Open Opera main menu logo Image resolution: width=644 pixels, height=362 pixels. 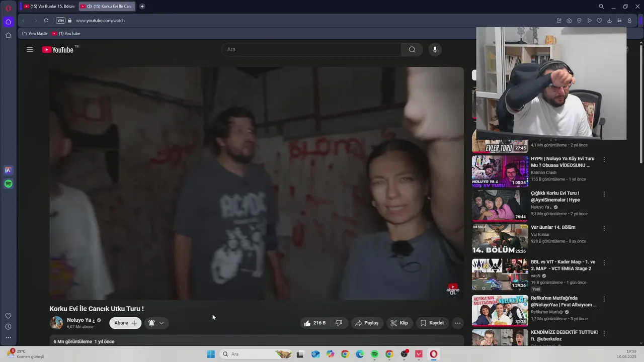(8, 8)
